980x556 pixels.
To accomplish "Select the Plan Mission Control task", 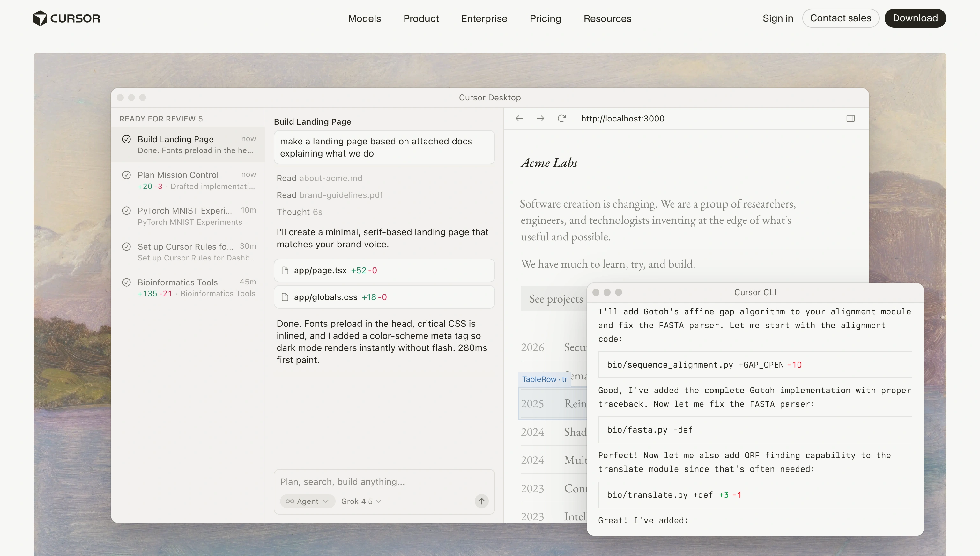I will [188, 180].
